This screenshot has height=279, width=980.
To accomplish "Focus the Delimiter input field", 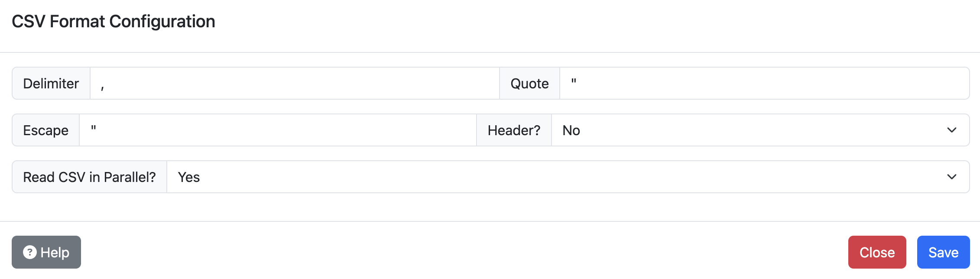I will tap(295, 83).
